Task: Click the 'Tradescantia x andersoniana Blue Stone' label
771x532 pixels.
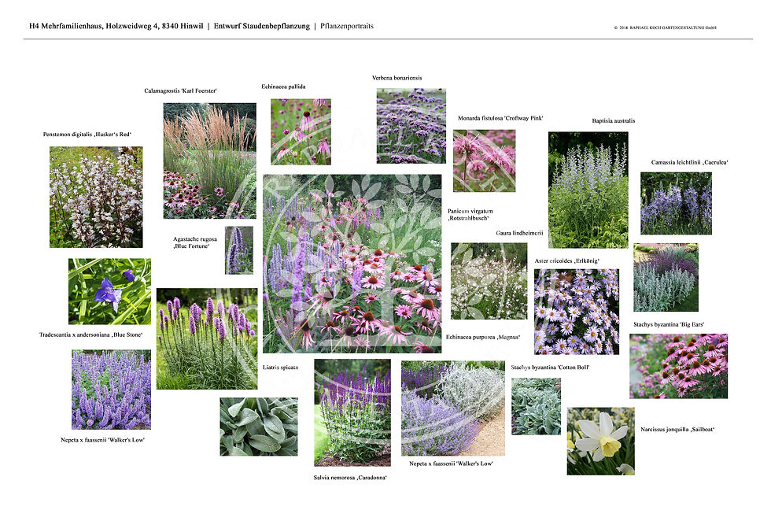Action: [x=91, y=334]
